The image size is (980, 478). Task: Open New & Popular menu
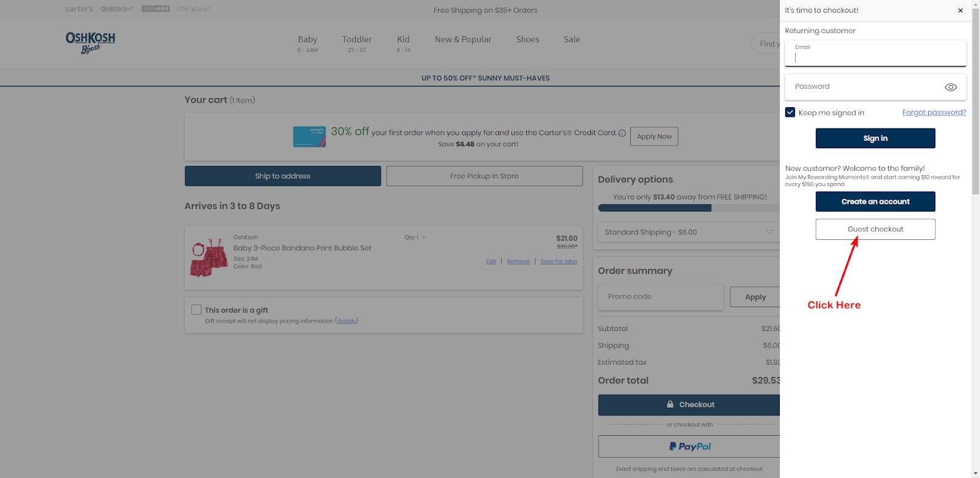coord(463,39)
